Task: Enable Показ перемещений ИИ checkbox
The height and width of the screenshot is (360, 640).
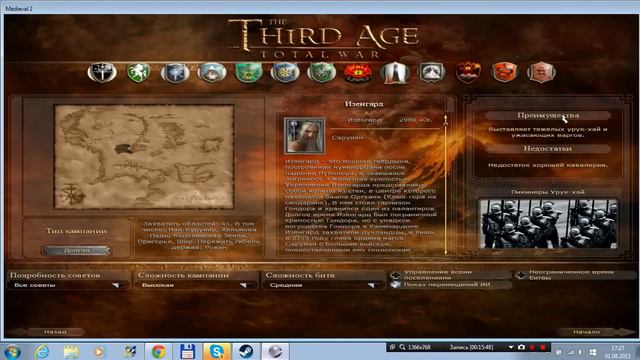Action: [x=395, y=284]
